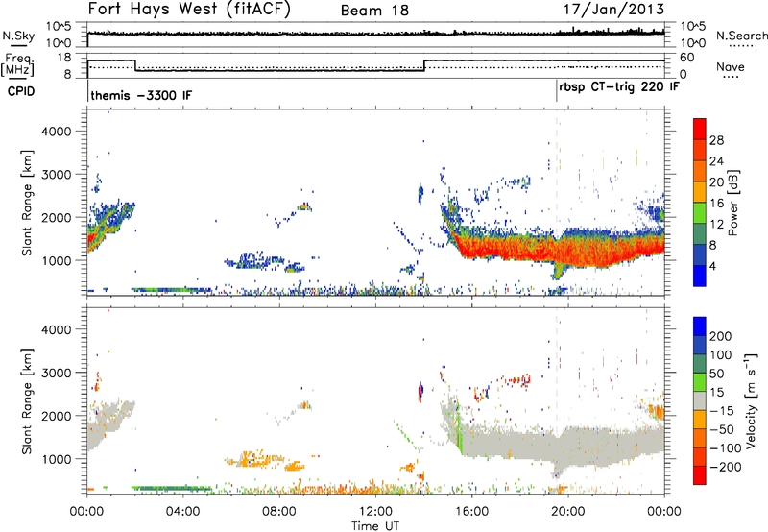Click the grey ground-scatter band in the velocity panel
768x532 pixels.
tap(564, 446)
